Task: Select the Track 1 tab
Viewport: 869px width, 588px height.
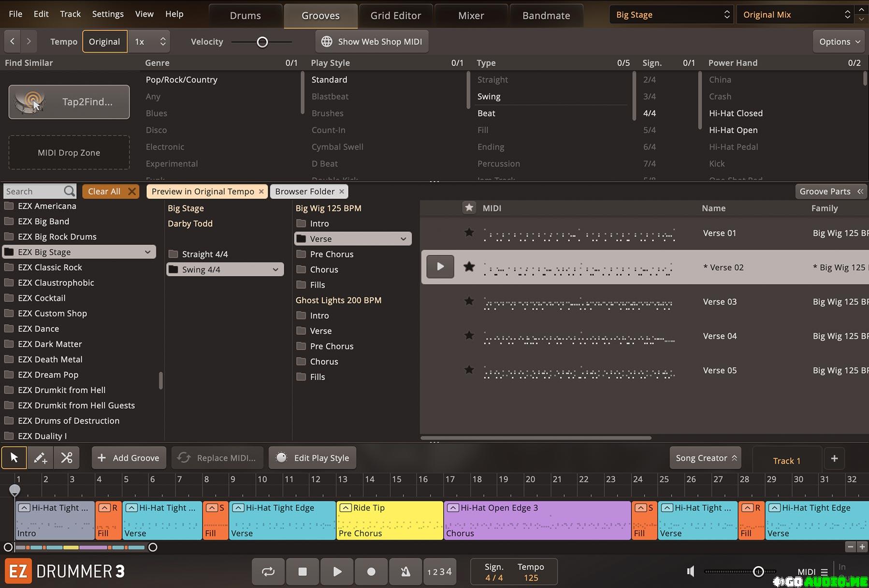Action: 786,460
